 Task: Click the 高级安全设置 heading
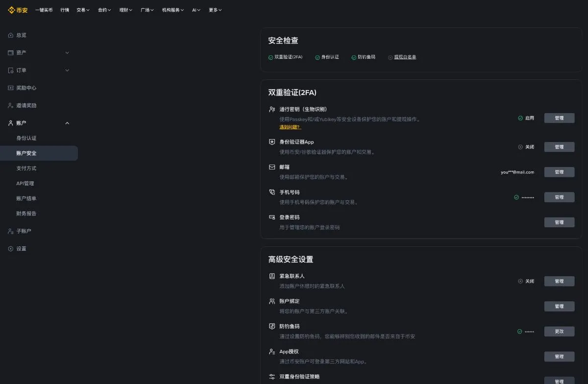click(291, 259)
